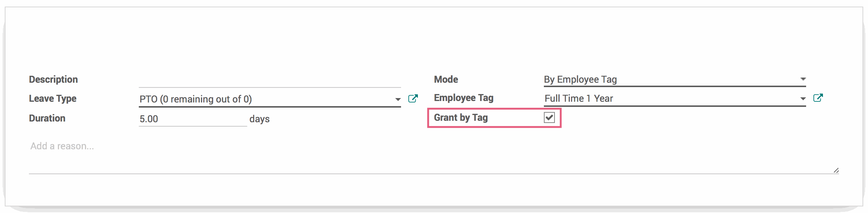Focus the Description input field

(270, 80)
